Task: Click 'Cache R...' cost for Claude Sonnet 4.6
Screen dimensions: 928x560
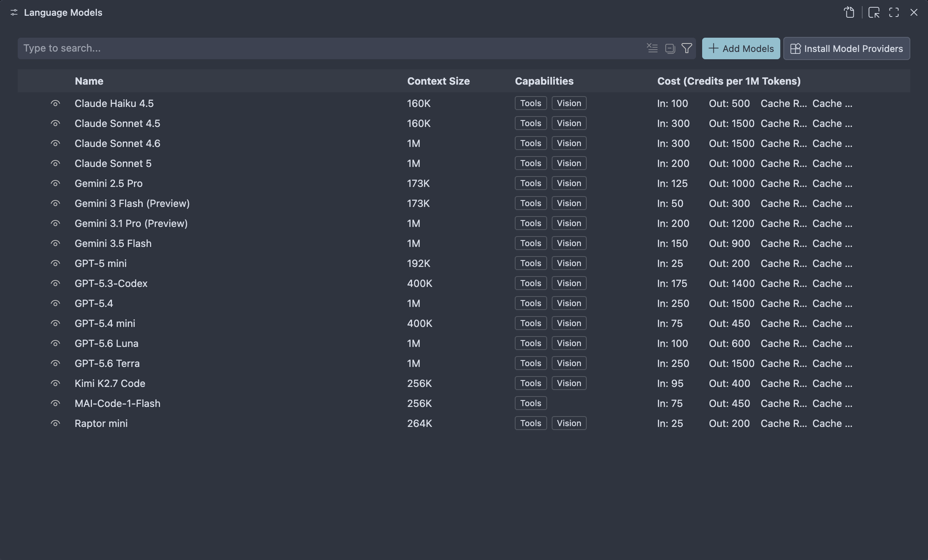Action: pyautogui.click(x=784, y=143)
